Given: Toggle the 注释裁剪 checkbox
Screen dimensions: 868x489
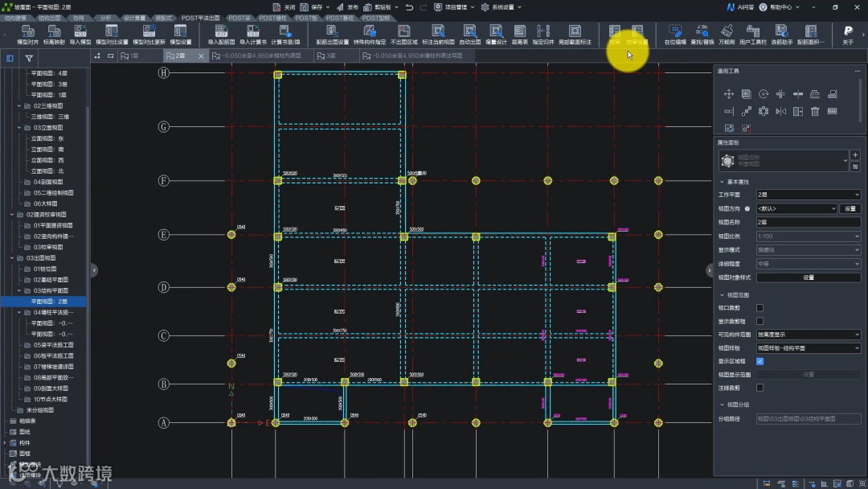Looking at the screenshot, I should [759, 388].
